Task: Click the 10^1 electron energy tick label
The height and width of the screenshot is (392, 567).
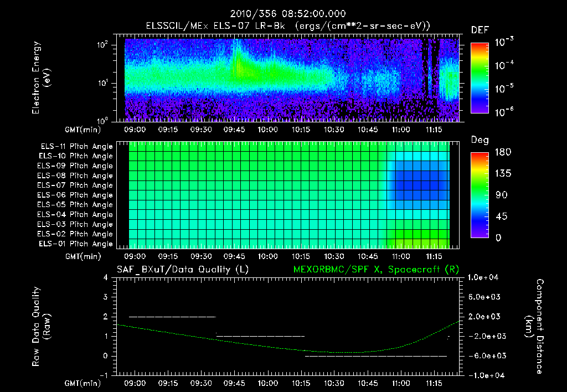Action: click(102, 83)
